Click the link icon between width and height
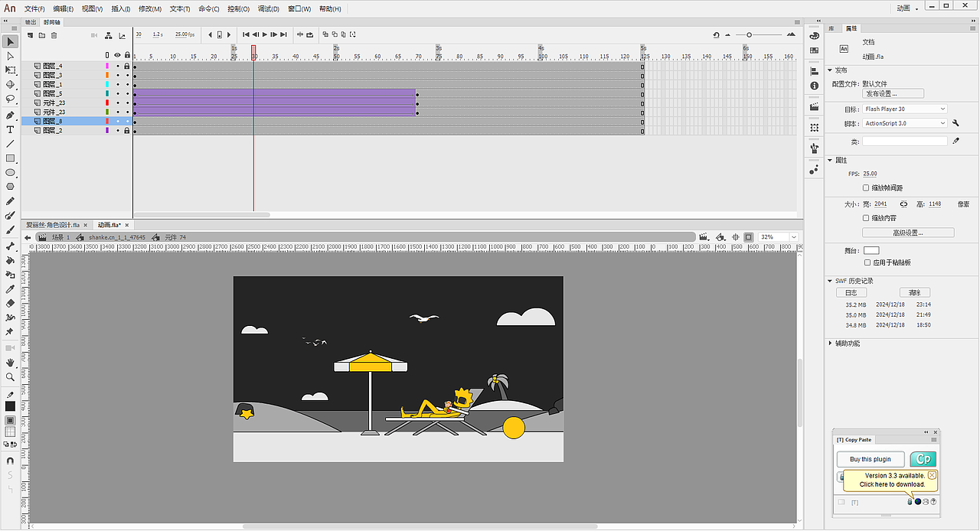 pos(903,204)
